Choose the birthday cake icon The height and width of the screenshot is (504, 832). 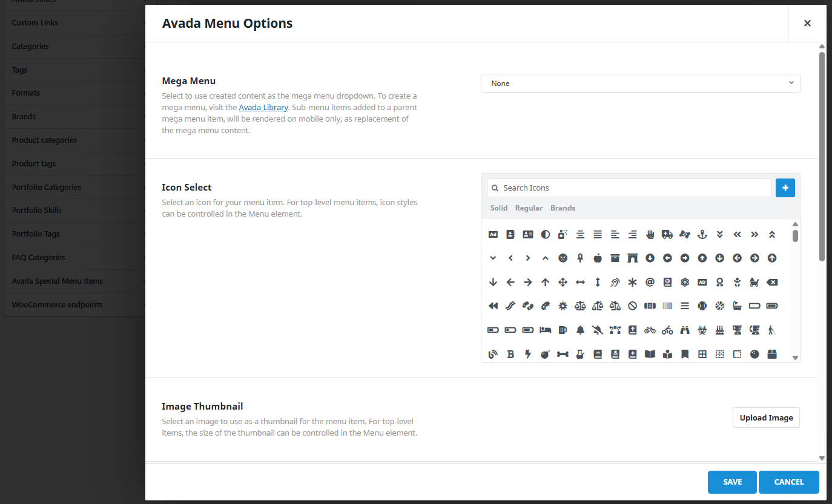[x=719, y=330]
